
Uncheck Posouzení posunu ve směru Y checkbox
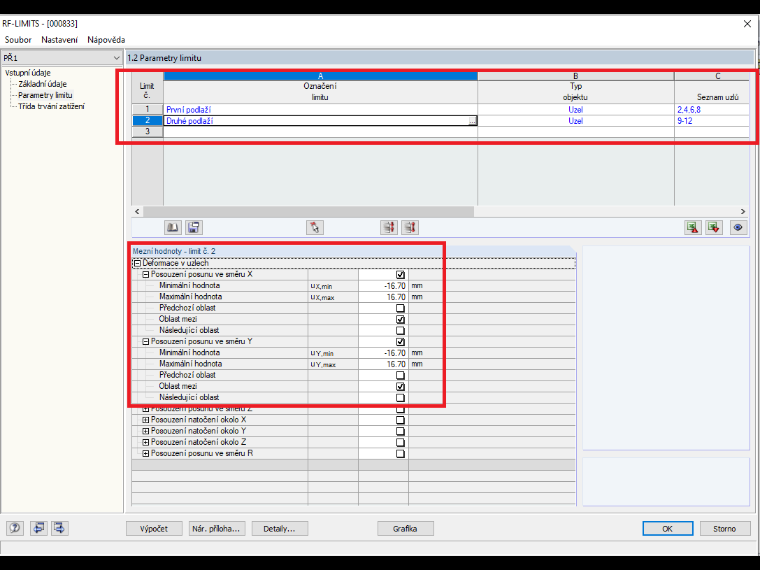click(x=400, y=342)
